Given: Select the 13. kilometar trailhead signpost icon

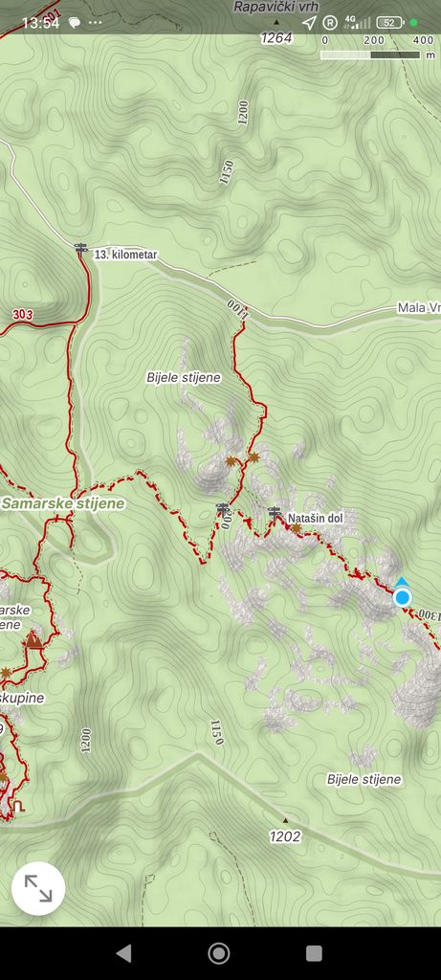Looking at the screenshot, I should point(80,248).
